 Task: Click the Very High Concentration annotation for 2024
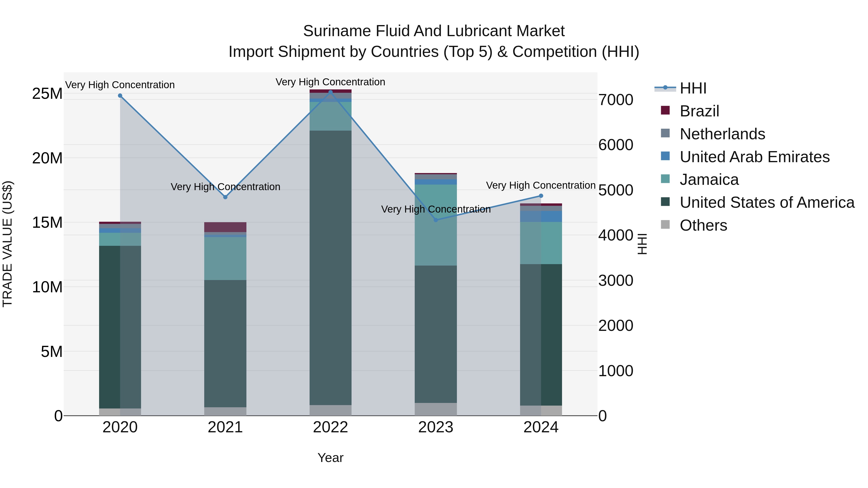(x=541, y=186)
